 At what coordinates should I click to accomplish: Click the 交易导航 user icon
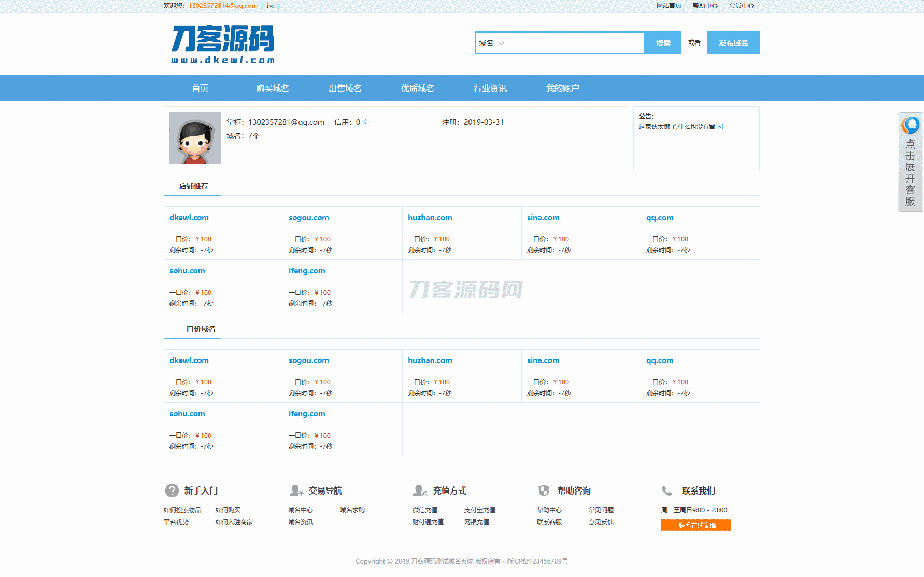click(x=296, y=491)
